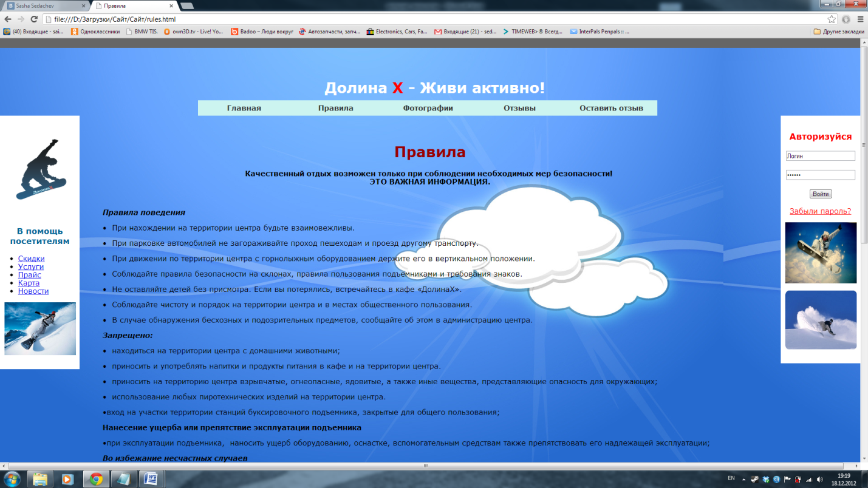Click the Dropbox tray icon
The height and width of the screenshot is (488, 868).
click(766, 479)
